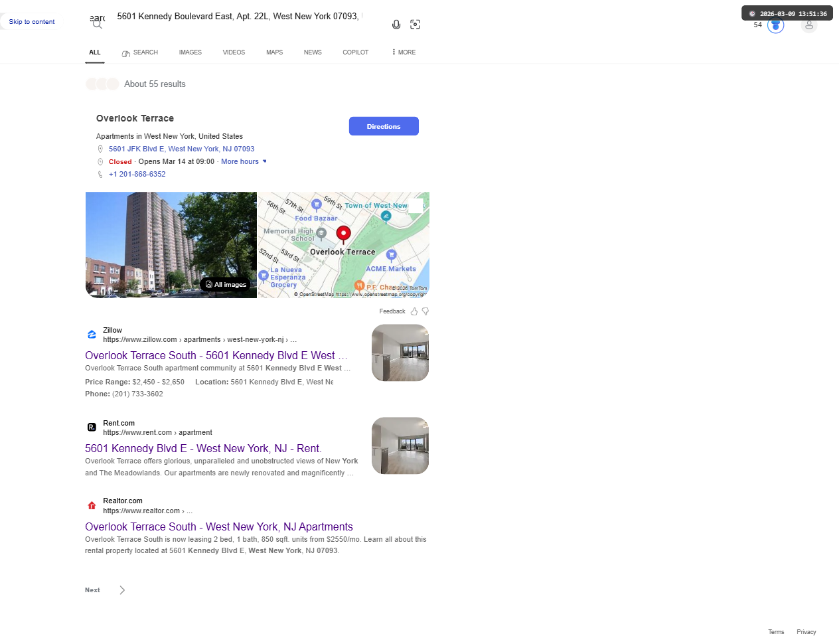Click the P.F. Chang's map marker

[359, 285]
